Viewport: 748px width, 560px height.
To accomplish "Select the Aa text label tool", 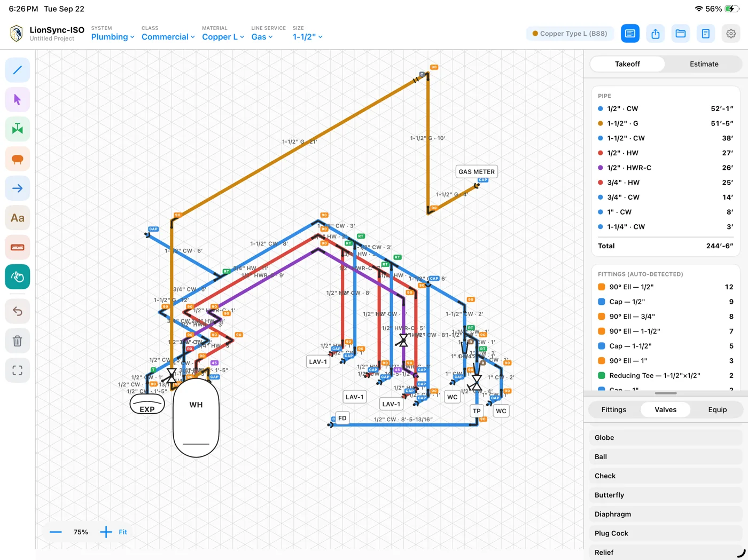I will [x=17, y=218].
